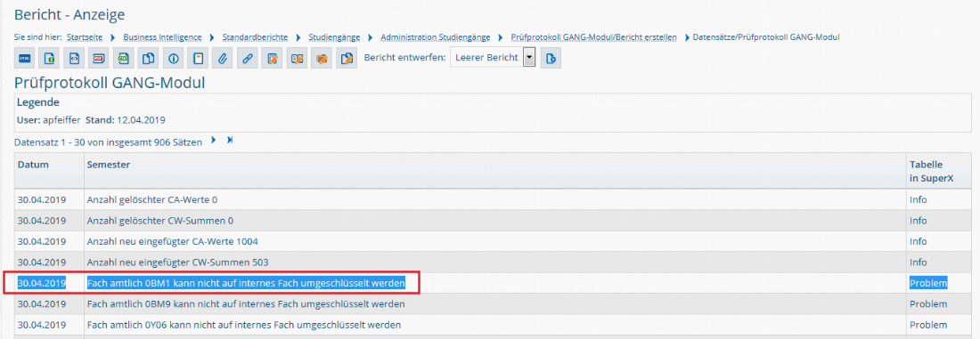Open Administration Studiengänge breadcrumb
Viewport: 980px width, 339px height.
pyautogui.click(x=435, y=36)
